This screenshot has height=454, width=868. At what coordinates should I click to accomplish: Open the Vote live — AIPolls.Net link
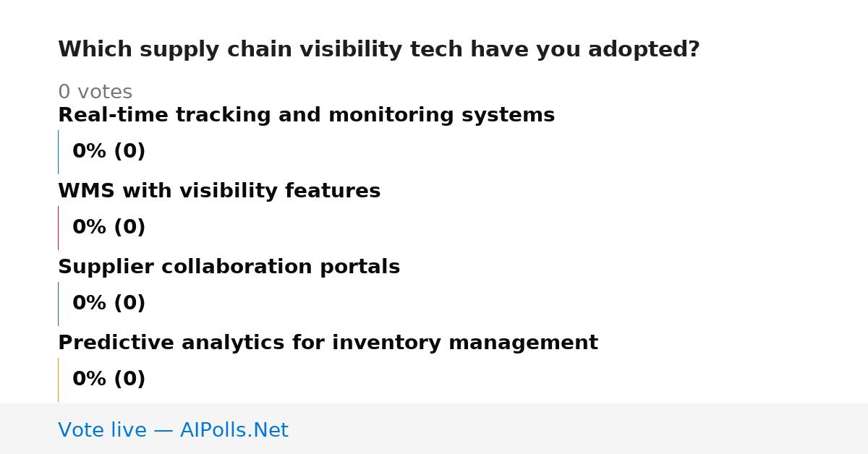[173, 431]
